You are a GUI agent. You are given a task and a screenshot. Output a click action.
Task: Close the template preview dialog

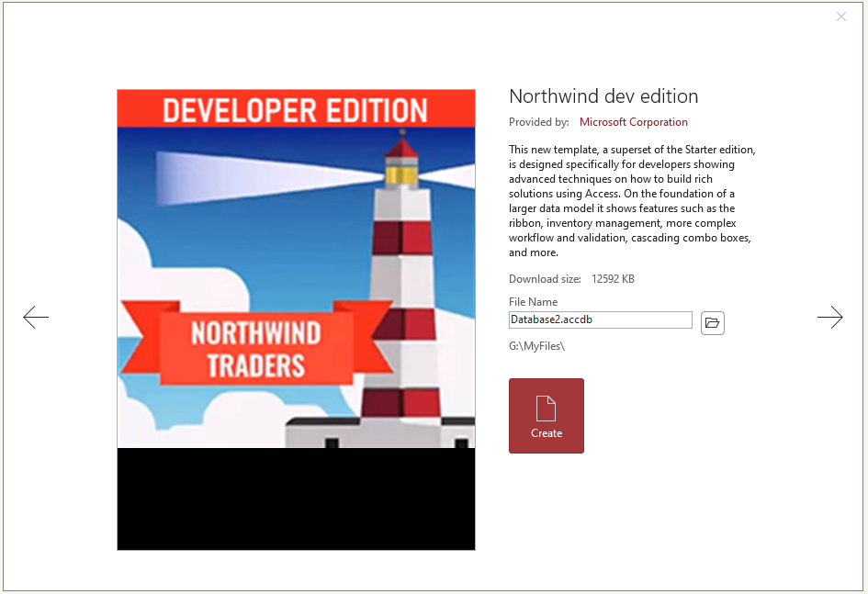840,17
